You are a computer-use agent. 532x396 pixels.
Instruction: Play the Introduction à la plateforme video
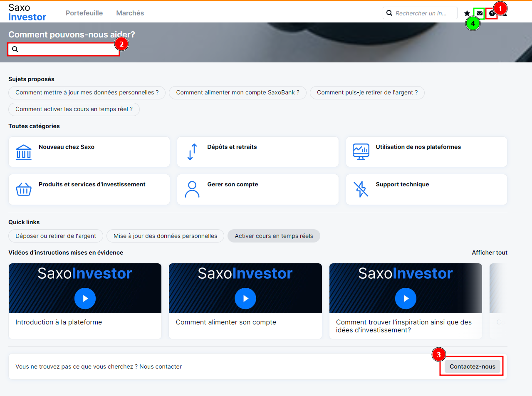pos(85,298)
